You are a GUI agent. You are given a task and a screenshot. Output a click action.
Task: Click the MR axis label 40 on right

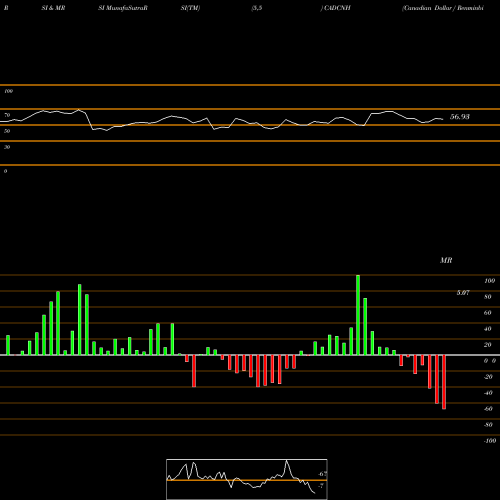point(488,329)
